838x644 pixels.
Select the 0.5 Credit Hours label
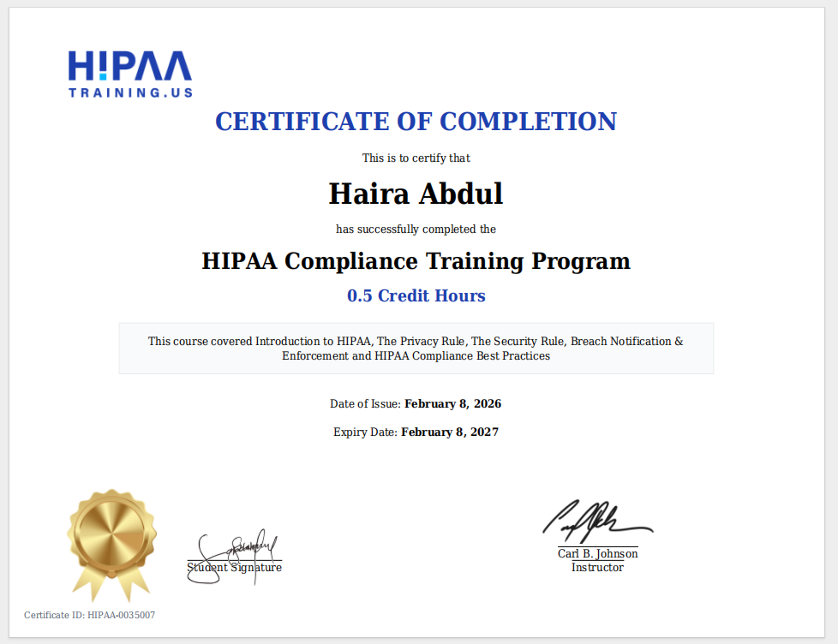[416, 295]
